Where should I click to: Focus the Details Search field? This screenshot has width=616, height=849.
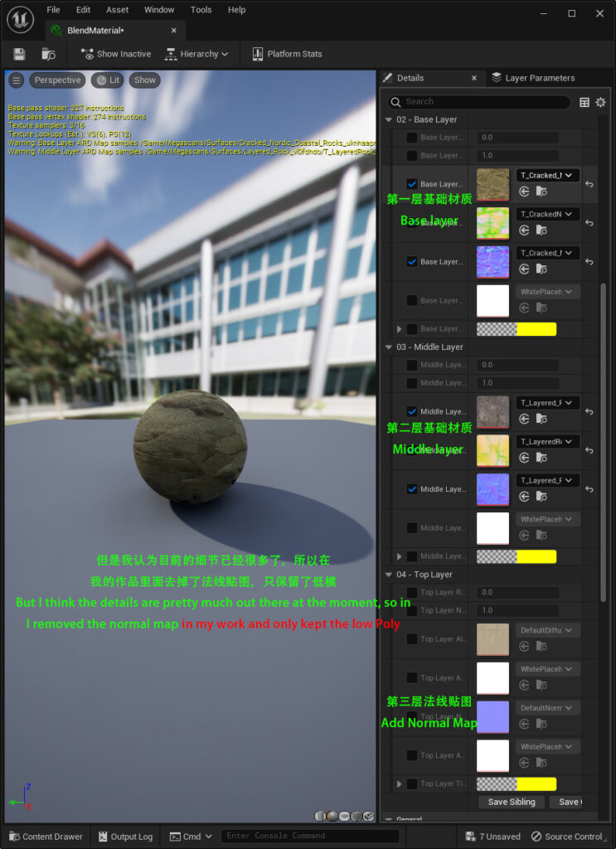pos(479,102)
